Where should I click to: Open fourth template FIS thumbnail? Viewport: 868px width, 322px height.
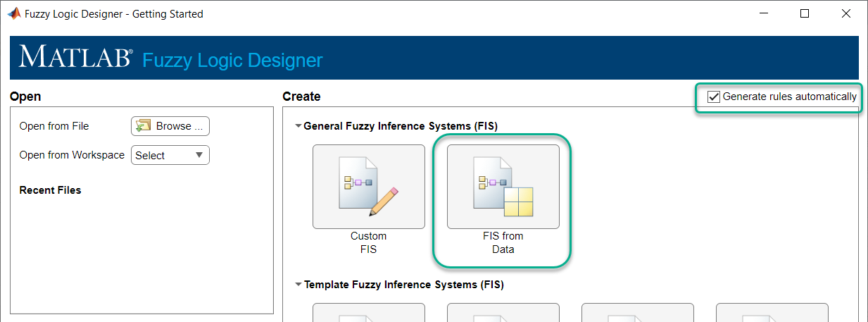[772, 313]
